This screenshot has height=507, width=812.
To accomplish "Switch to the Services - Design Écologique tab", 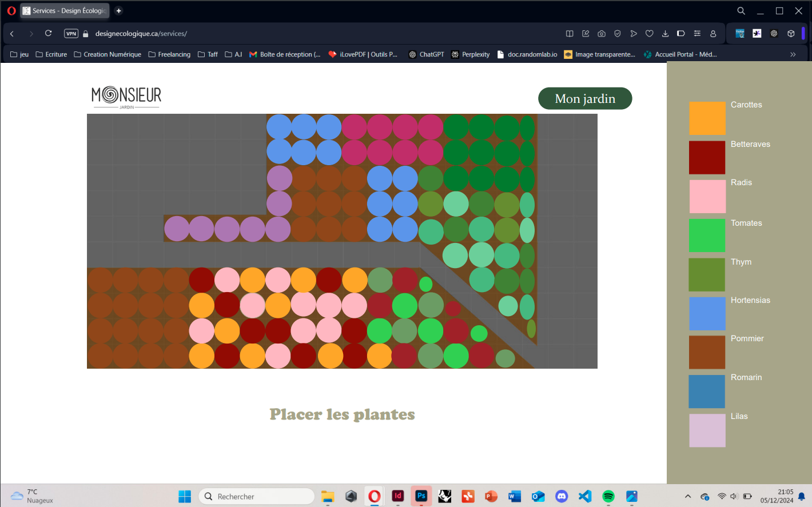I will click(65, 11).
